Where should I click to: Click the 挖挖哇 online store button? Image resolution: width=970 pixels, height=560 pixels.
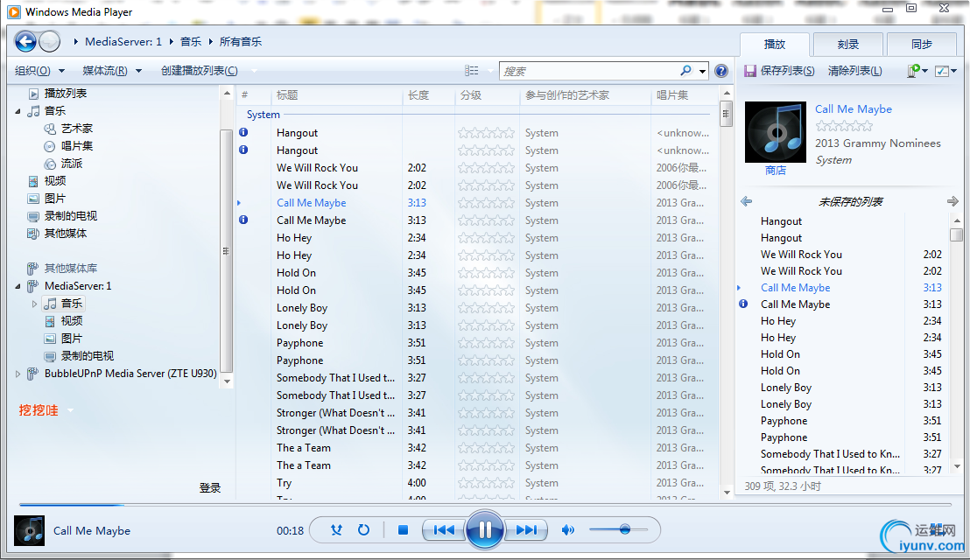[39, 409]
